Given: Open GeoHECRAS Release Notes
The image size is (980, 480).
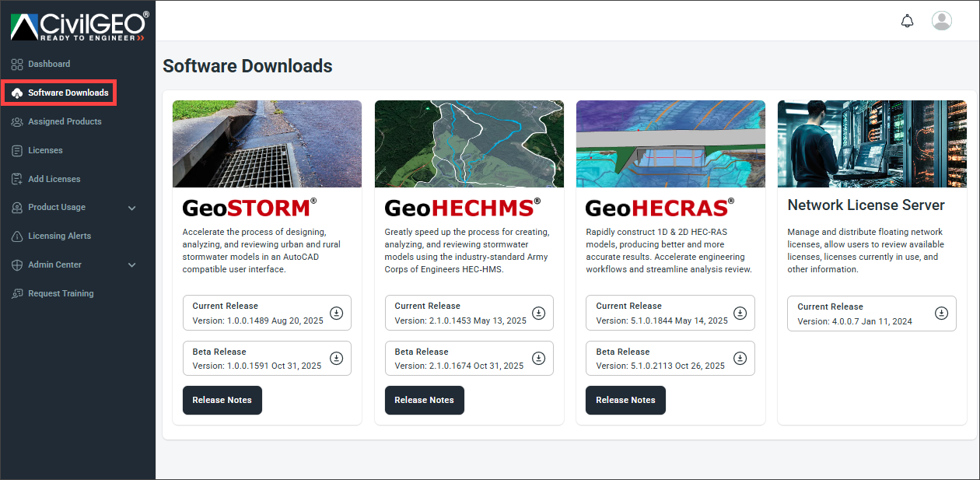Looking at the screenshot, I should click(x=625, y=400).
